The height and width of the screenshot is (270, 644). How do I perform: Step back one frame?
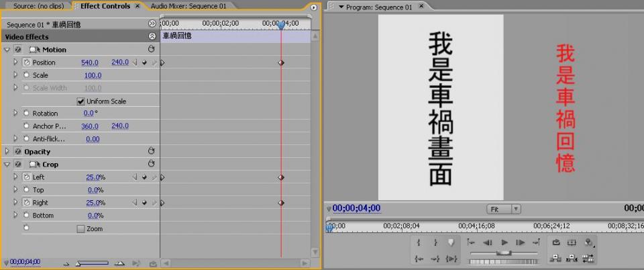pos(488,242)
